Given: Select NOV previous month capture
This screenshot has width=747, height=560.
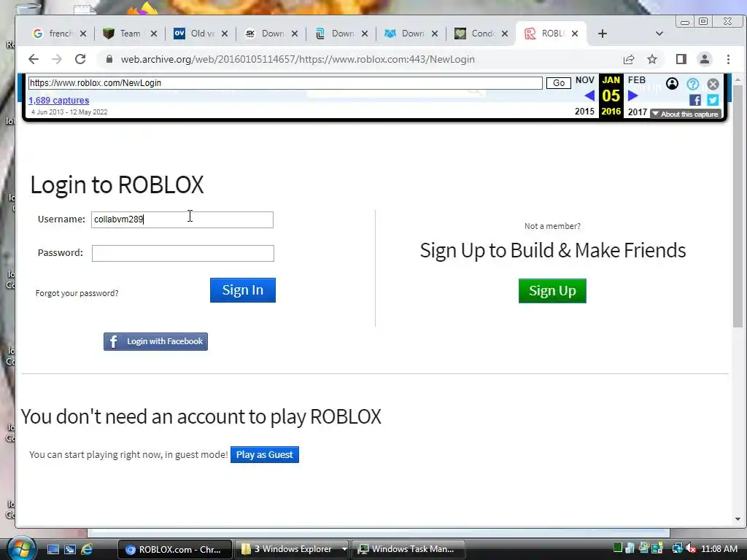Looking at the screenshot, I should pos(585,80).
